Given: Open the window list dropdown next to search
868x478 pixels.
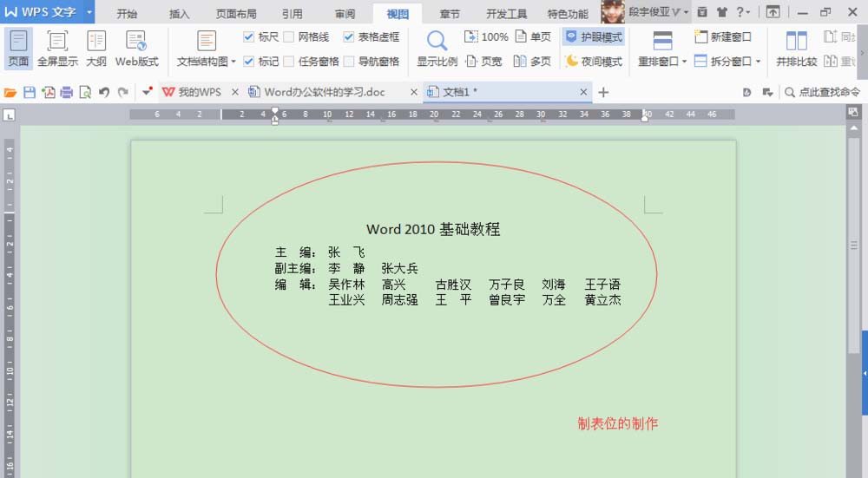Looking at the screenshot, I should [x=767, y=93].
